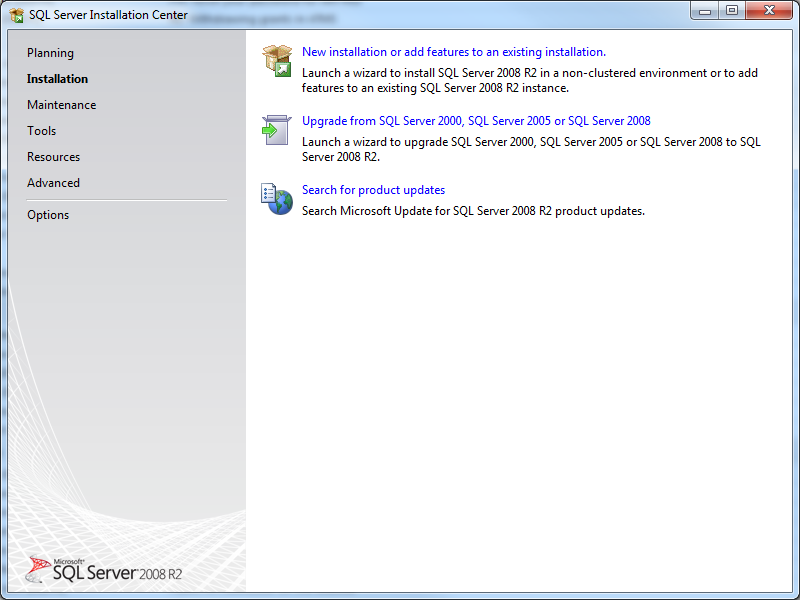Image resolution: width=800 pixels, height=600 pixels.
Task: Close the SQL Server Installation Center
Action: click(768, 10)
